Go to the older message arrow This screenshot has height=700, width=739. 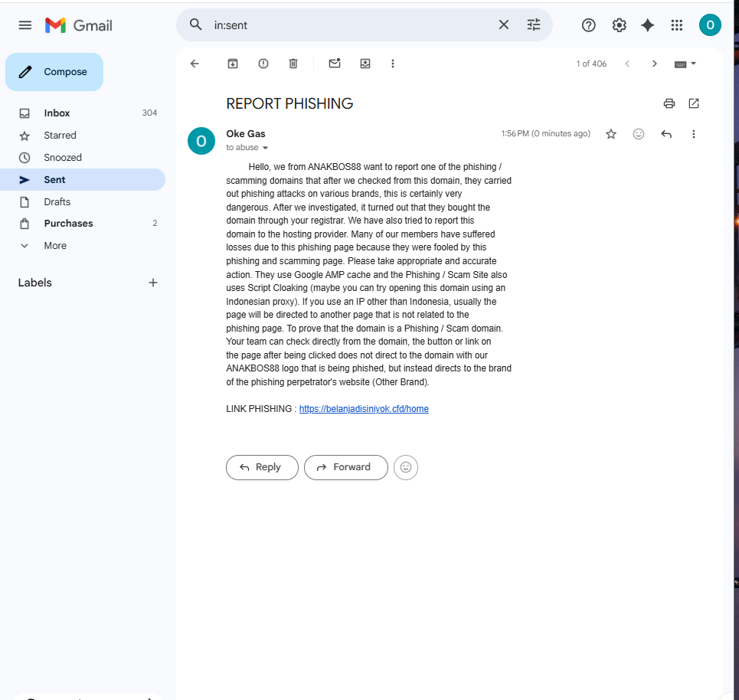pyautogui.click(x=654, y=64)
